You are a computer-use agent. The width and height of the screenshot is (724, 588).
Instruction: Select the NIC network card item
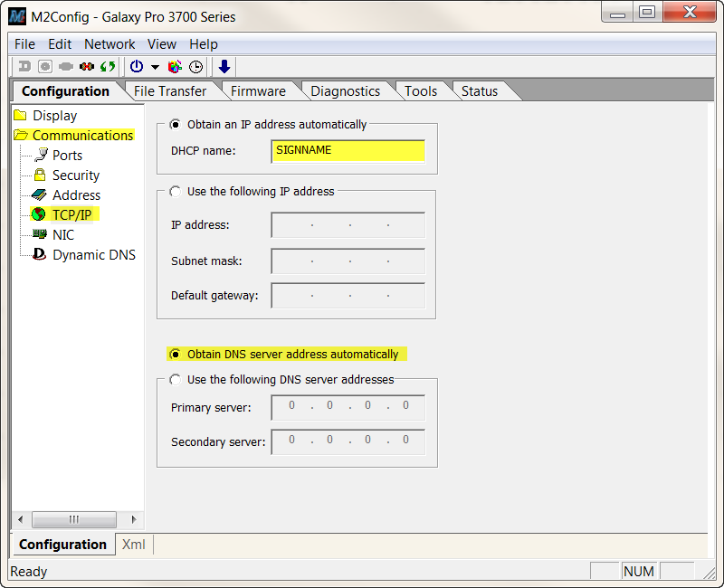click(x=62, y=235)
